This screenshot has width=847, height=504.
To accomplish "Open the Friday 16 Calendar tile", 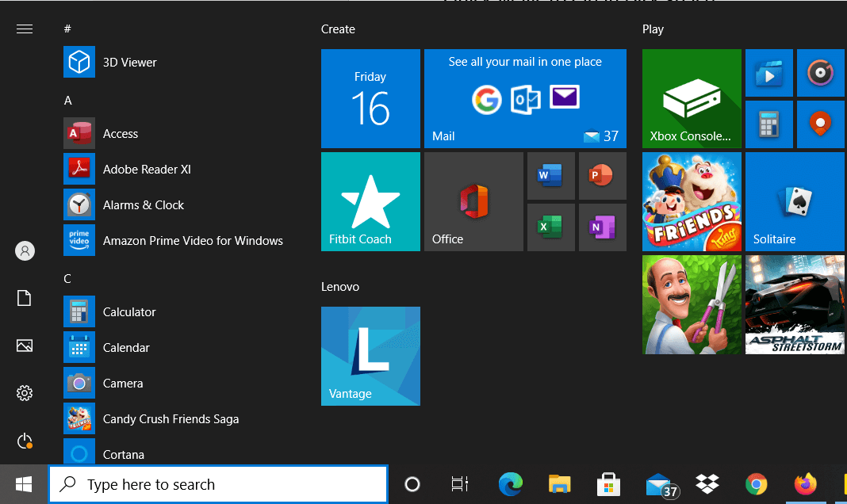I will click(370, 99).
